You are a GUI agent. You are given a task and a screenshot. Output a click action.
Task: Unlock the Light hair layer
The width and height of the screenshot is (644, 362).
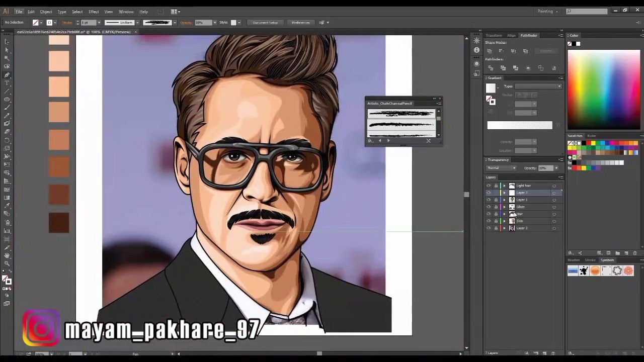[496, 186]
